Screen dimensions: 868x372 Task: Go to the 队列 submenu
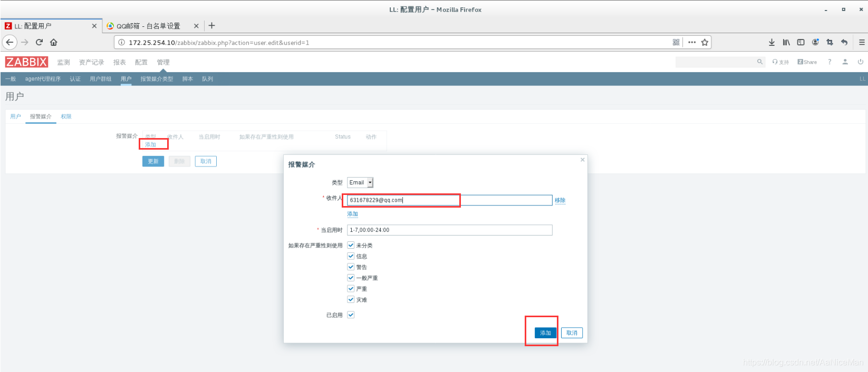click(208, 79)
